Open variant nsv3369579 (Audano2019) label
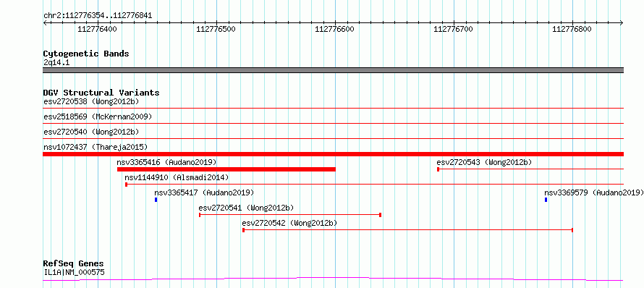 tap(594, 192)
